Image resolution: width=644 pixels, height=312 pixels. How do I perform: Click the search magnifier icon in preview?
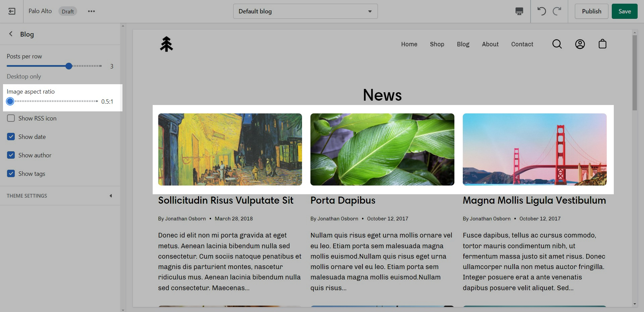click(557, 44)
